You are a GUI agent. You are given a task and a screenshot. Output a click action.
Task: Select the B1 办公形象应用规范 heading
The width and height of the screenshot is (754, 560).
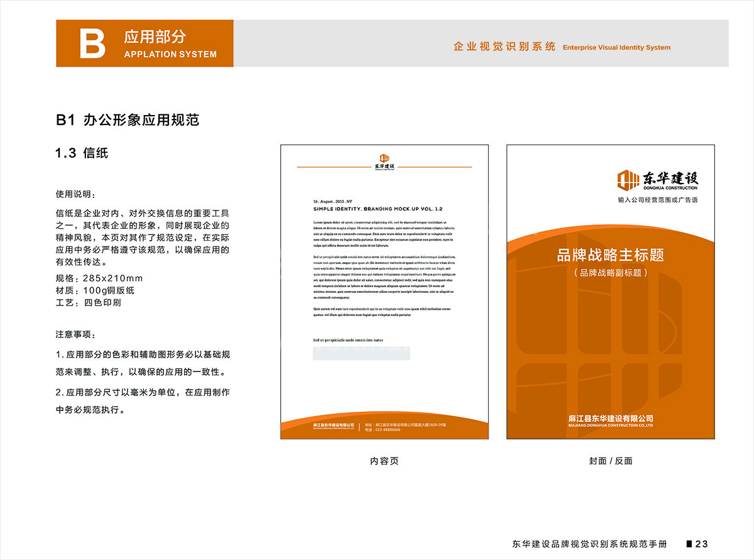128,120
